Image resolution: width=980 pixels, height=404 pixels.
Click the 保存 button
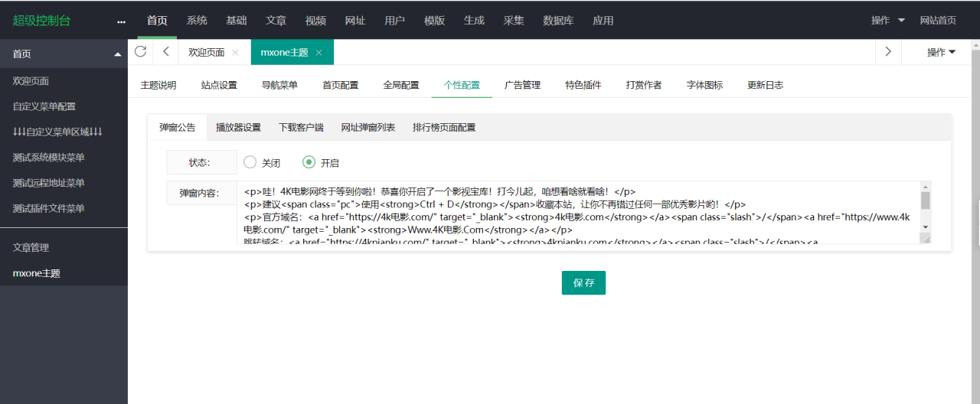(583, 282)
